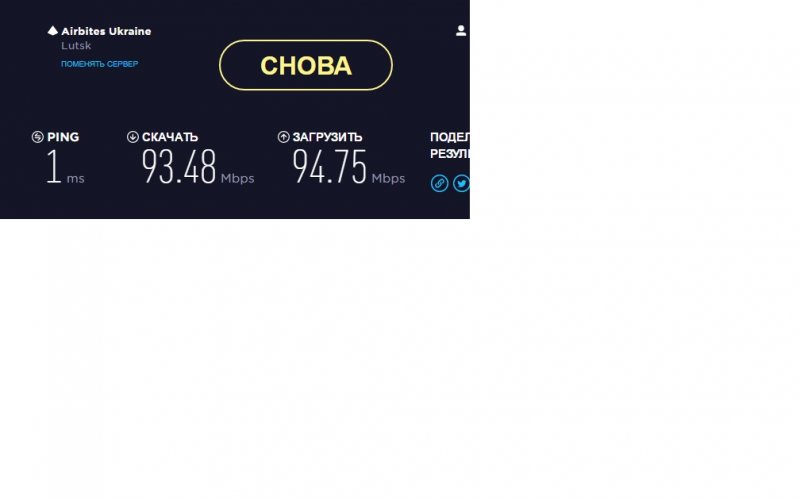Click the Airbites Ukraine server triangle icon
800x500 pixels.
point(53,31)
